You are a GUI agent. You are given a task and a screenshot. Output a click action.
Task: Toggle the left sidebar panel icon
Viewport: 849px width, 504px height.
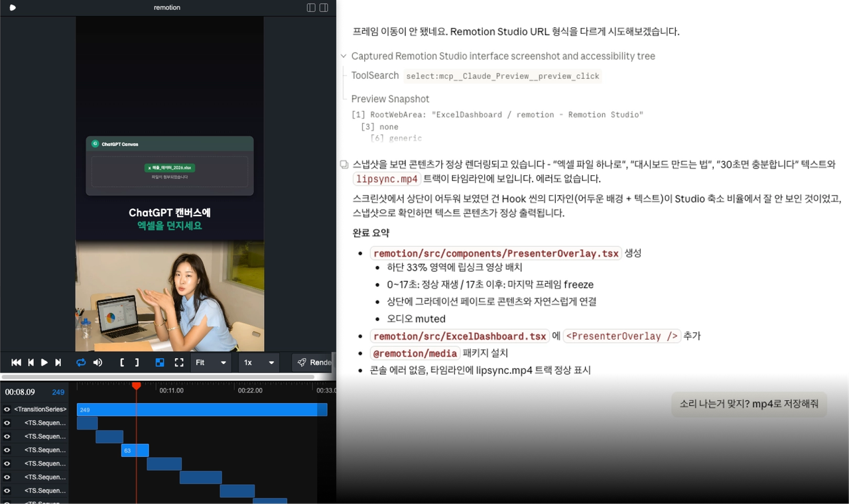(311, 8)
